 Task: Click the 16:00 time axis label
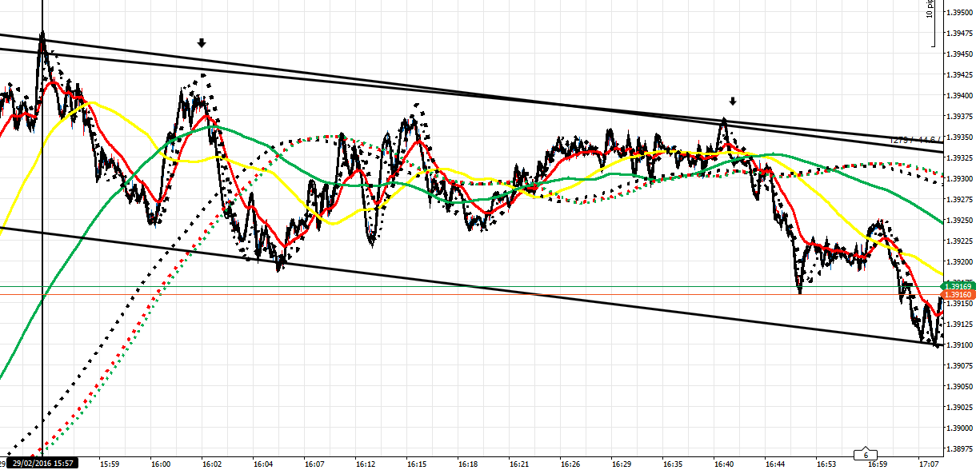161,464
